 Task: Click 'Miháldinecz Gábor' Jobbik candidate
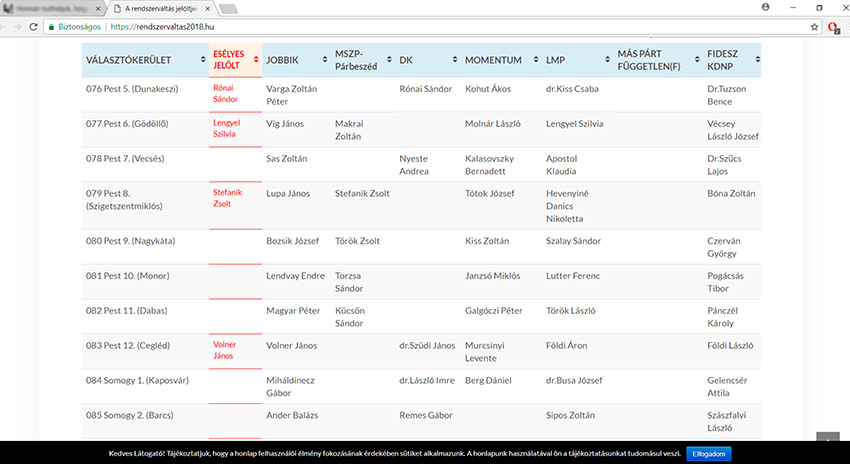pyautogui.click(x=291, y=386)
